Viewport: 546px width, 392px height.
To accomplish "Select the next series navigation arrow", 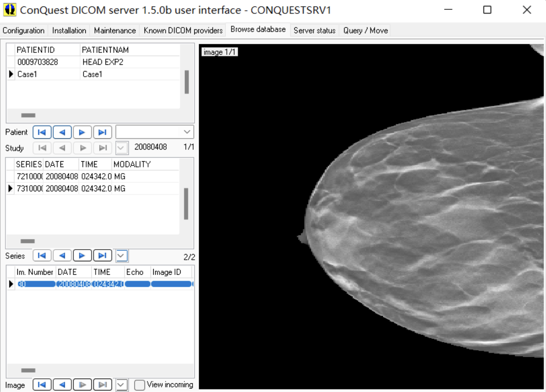I will (83, 255).
